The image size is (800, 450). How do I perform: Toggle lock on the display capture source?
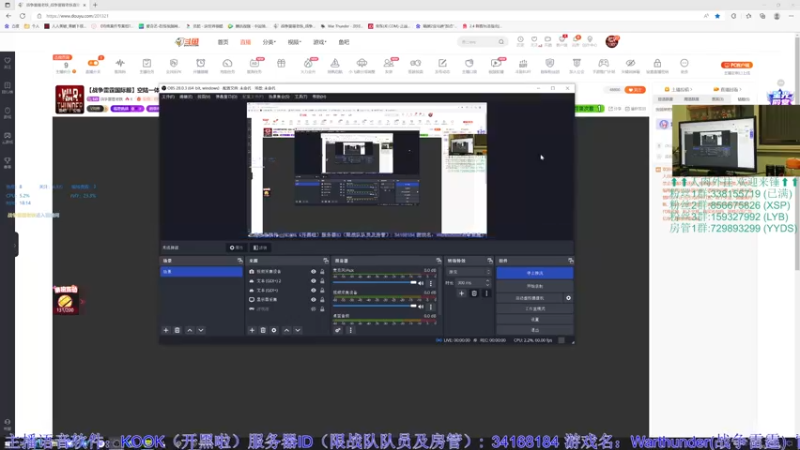point(322,299)
